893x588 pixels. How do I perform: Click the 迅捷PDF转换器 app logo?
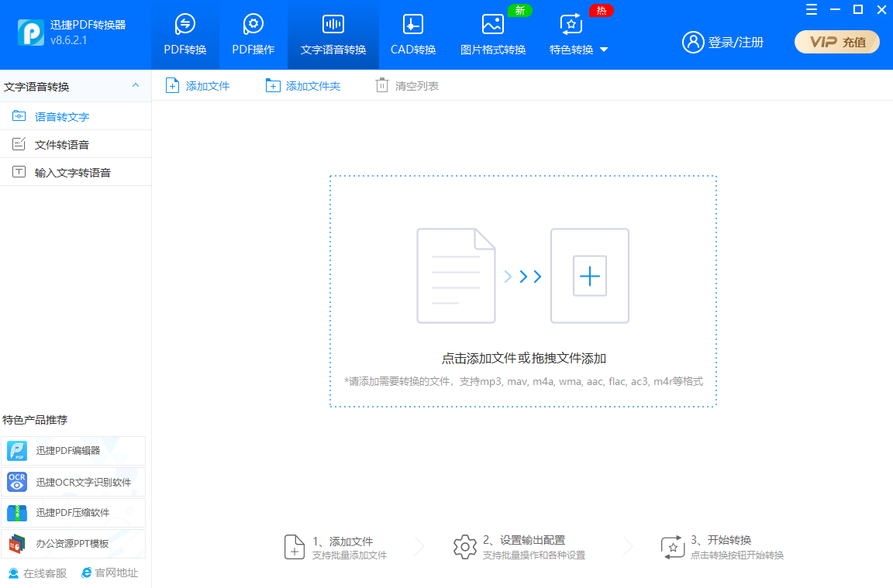31,33
